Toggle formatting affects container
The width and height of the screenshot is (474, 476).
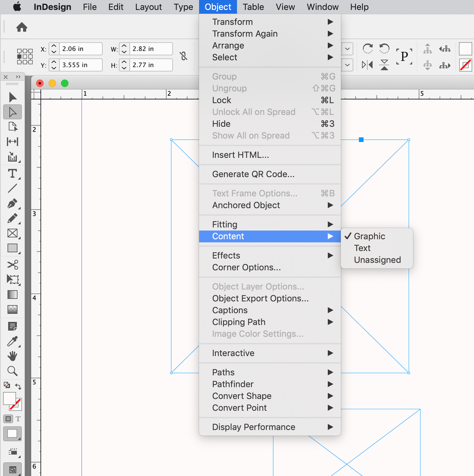click(x=8, y=419)
